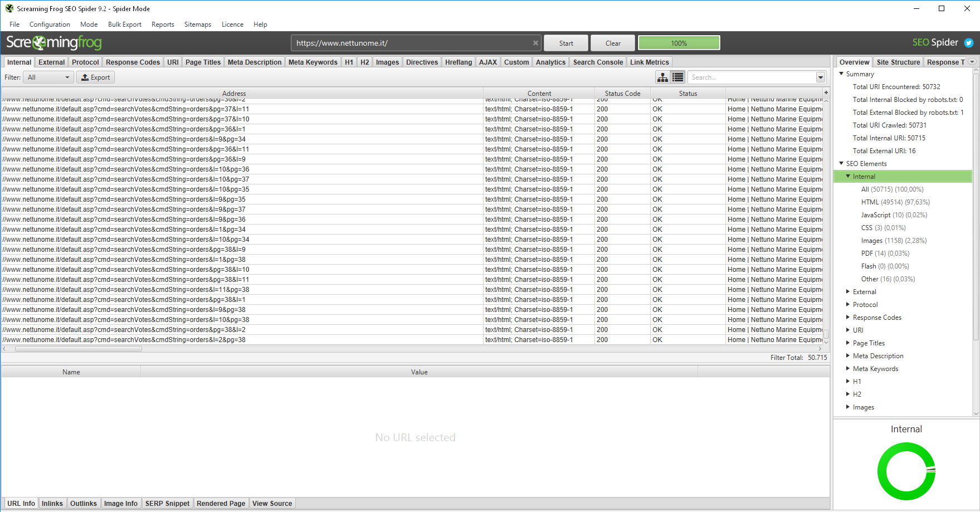This screenshot has width=980, height=512.
Task: Collapse the Summary section
Action: (841, 74)
